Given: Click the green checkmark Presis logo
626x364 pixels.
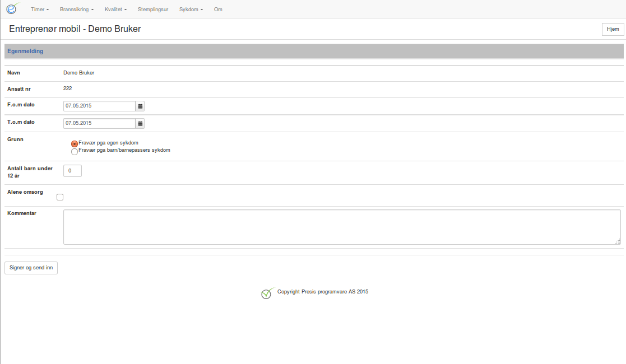Looking at the screenshot, I should (267, 293).
